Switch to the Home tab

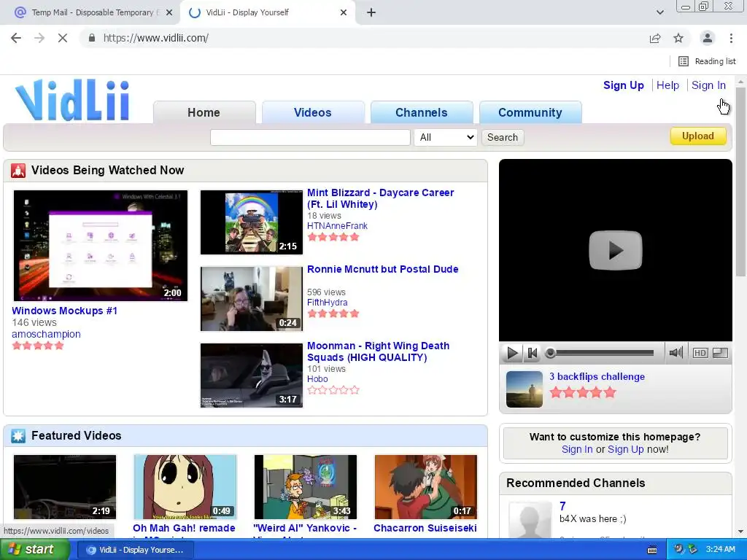tap(204, 112)
